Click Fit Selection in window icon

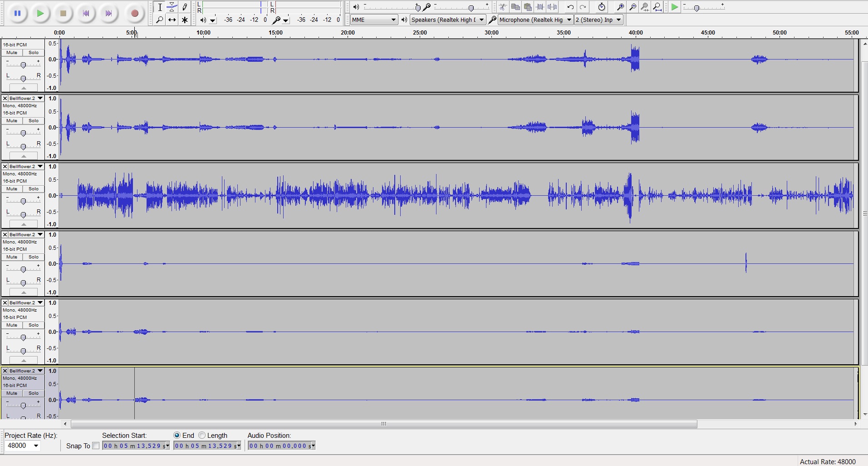click(x=645, y=7)
